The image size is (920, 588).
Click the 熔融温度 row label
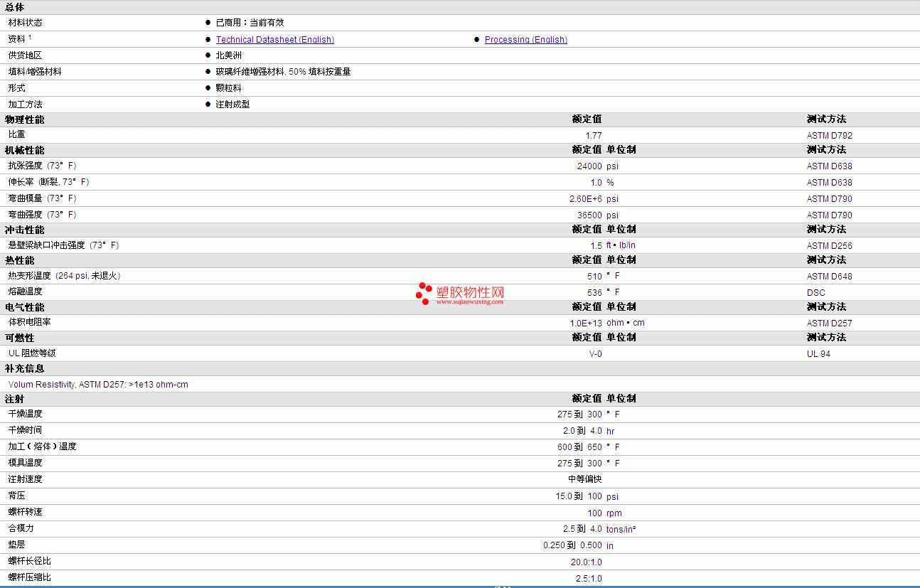pyautogui.click(x=26, y=292)
